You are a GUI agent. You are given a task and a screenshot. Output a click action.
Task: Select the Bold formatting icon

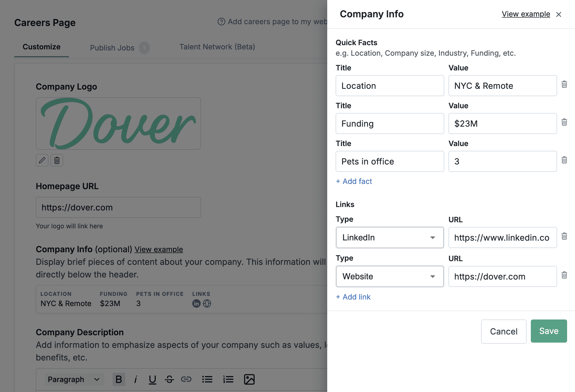[119, 379]
